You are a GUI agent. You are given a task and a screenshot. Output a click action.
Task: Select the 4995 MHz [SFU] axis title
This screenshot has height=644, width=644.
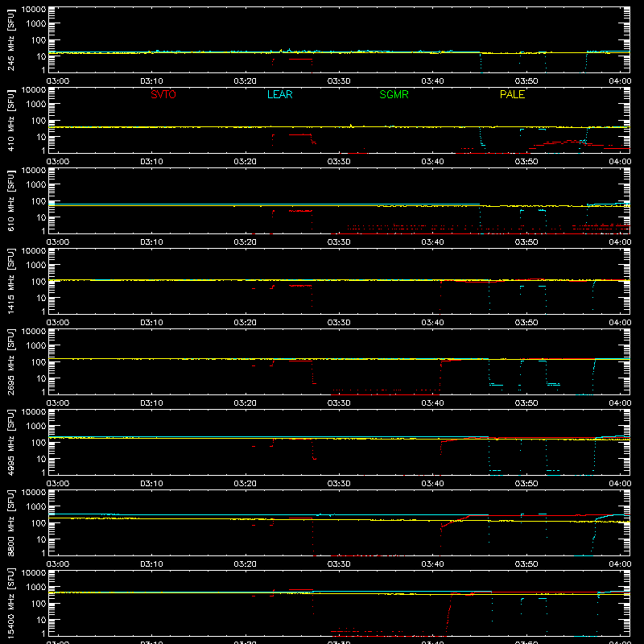11,442
